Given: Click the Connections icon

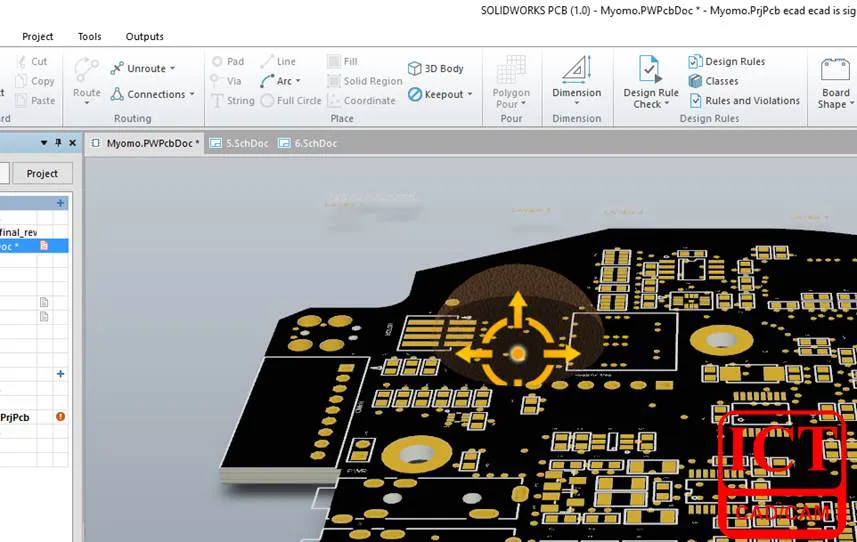Looking at the screenshot, I should (x=117, y=94).
